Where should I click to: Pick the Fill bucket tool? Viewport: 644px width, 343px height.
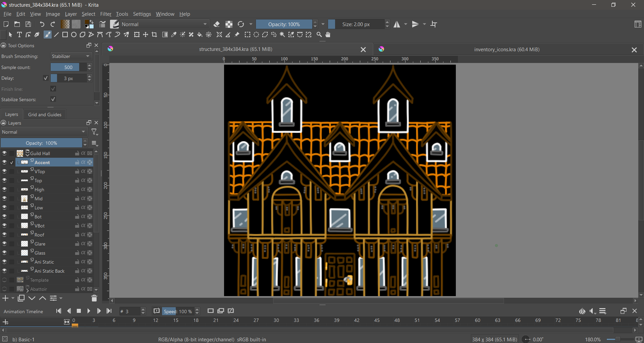coord(200,35)
